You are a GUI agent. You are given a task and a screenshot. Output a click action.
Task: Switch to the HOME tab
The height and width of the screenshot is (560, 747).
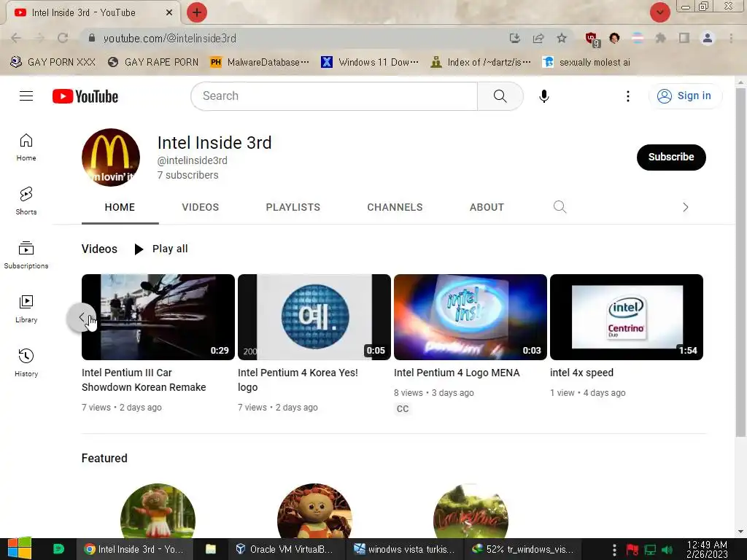[x=120, y=207]
